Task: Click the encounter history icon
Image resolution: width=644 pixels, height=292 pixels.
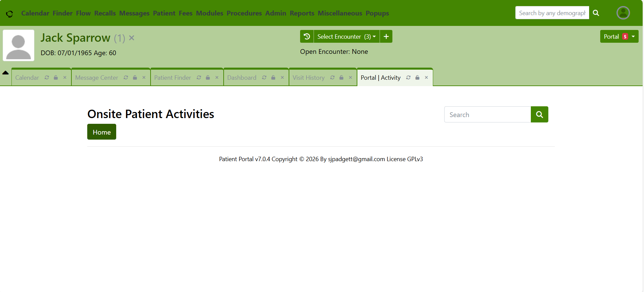Action: pos(307,36)
